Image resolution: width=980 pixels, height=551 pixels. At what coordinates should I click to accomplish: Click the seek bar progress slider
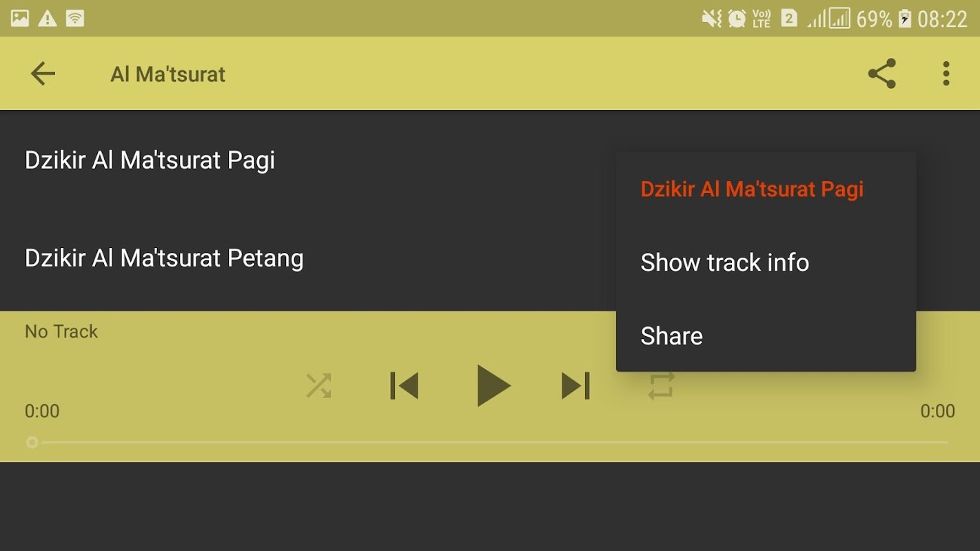pyautogui.click(x=490, y=442)
